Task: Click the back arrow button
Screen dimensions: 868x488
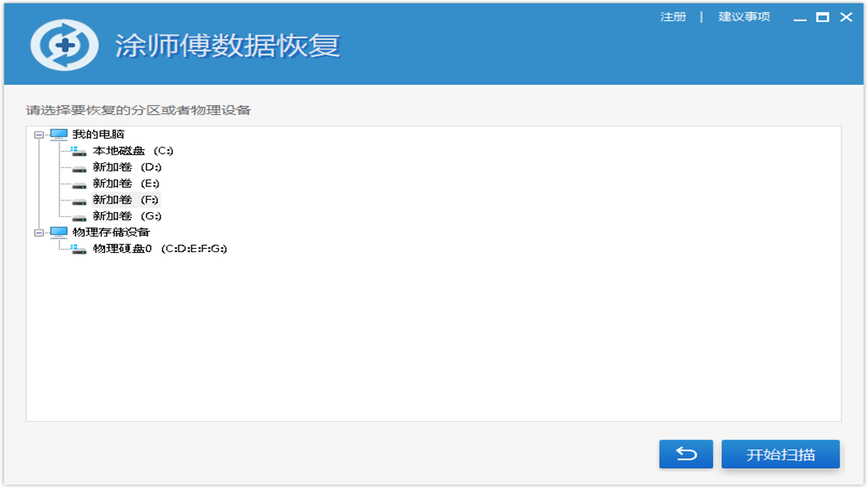Action: pyautogui.click(x=686, y=454)
